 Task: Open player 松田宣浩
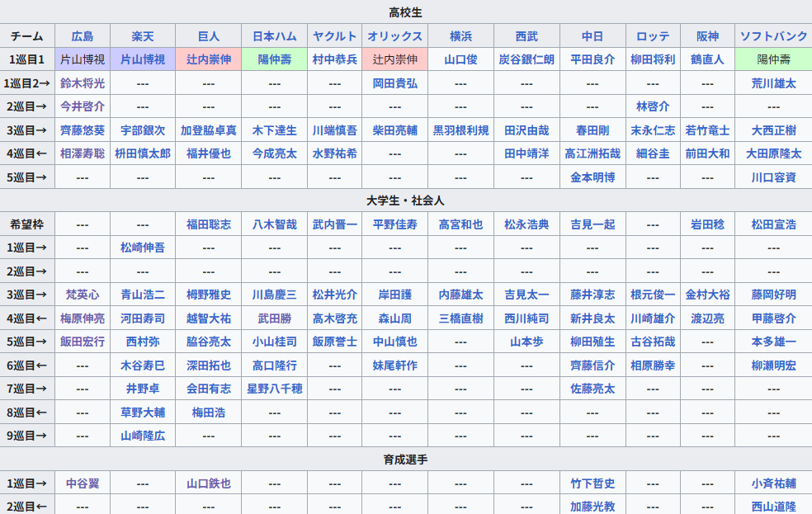pyautogui.click(x=773, y=224)
